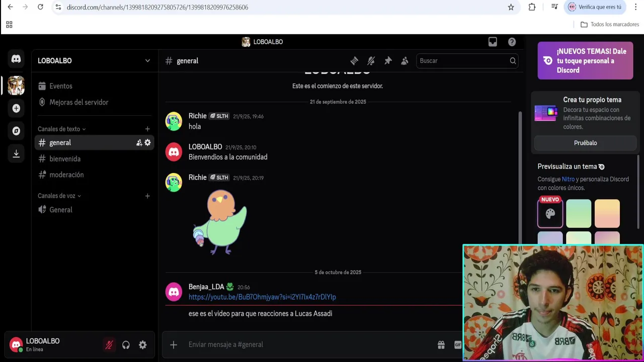Select the peach gradient theme swatch
Screen dimensions: 644x362
point(607,214)
